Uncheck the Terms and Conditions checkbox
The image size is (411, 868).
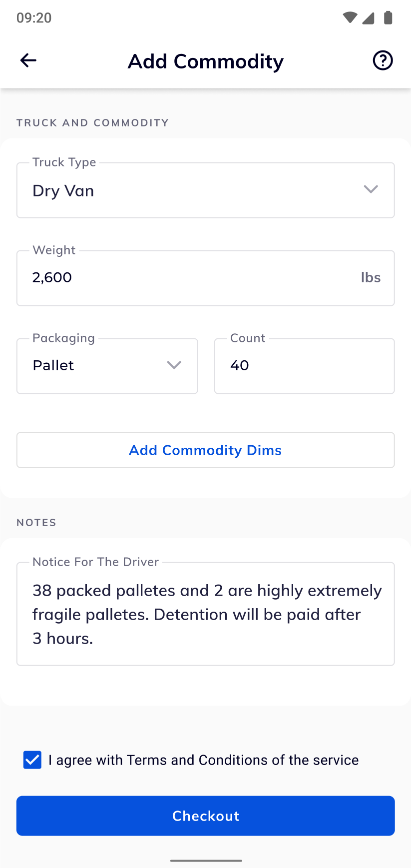coord(32,760)
